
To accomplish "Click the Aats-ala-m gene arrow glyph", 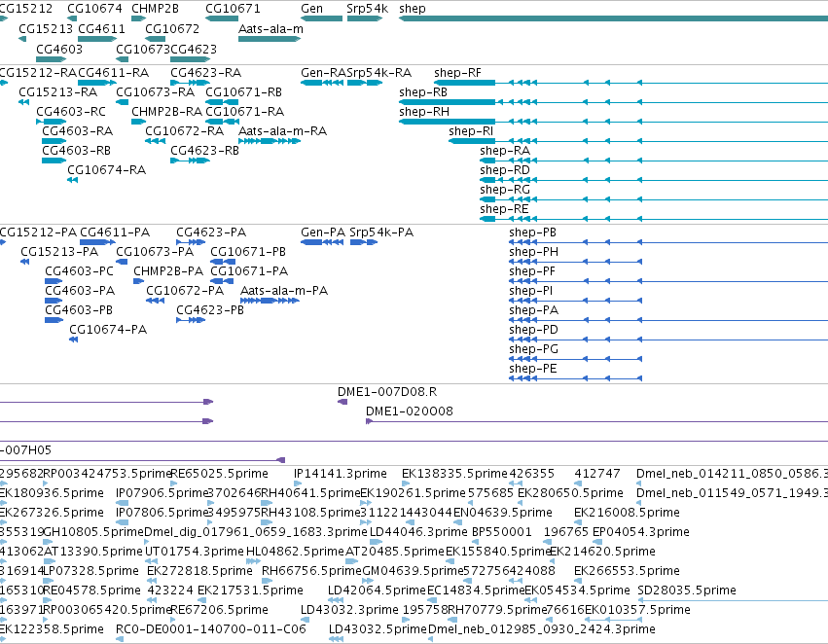I will (x=270, y=39).
